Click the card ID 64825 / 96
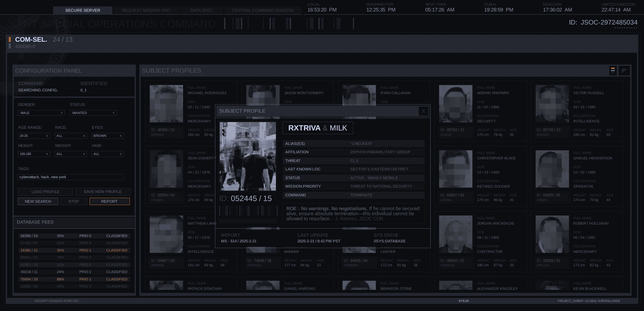Screen dimensions: 644x311 [548, 195]
